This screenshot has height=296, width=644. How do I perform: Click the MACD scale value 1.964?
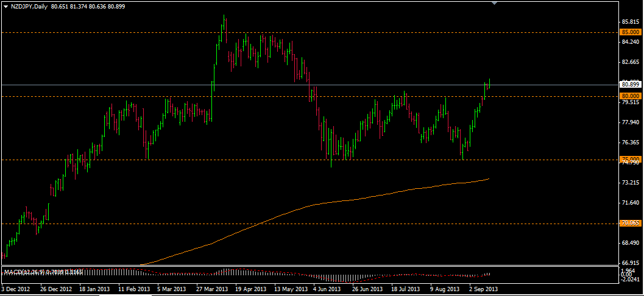629,270
